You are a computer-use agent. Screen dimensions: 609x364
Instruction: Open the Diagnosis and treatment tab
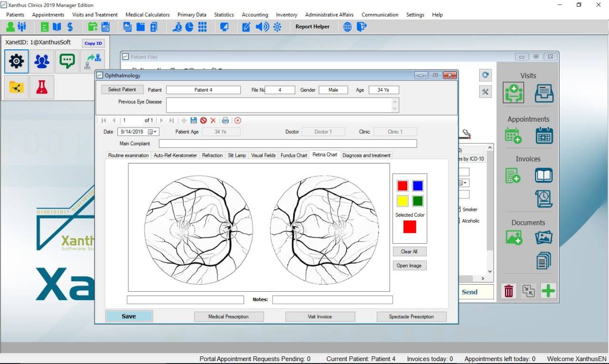pyautogui.click(x=366, y=155)
